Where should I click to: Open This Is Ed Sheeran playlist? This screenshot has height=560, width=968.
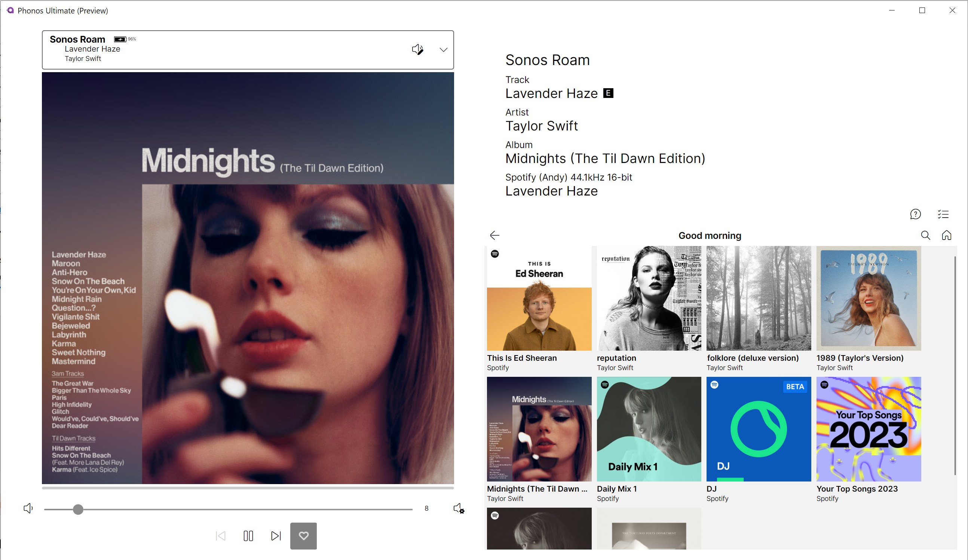click(x=539, y=298)
